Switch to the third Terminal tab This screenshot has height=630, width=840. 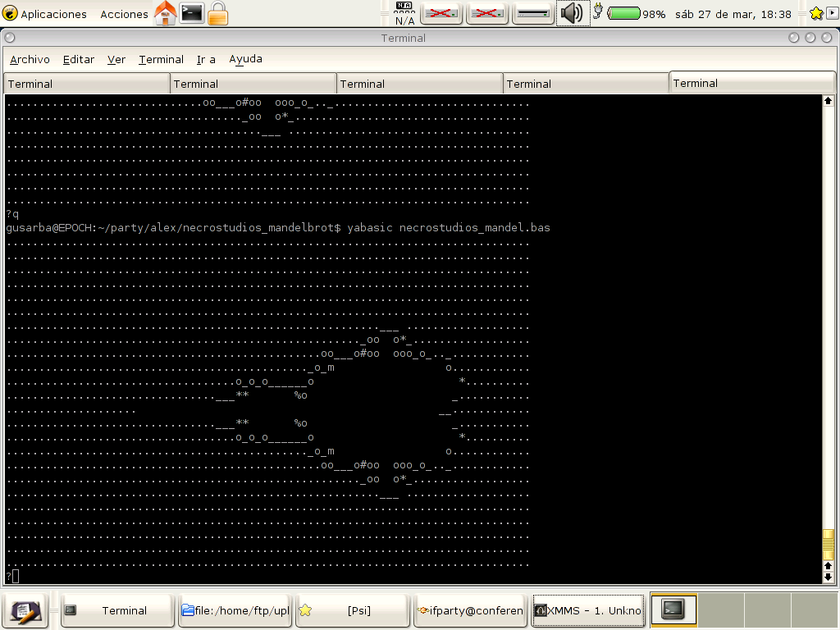click(419, 84)
